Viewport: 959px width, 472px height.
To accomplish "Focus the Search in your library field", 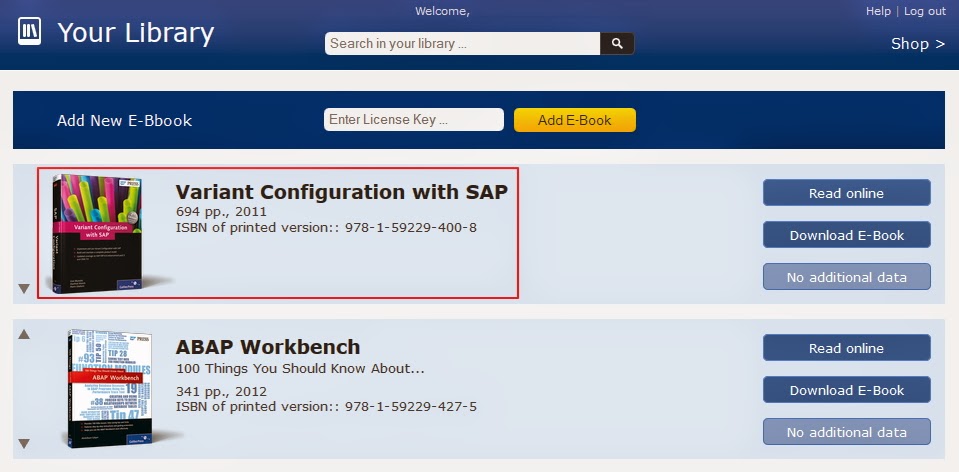I will click(462, 43).
